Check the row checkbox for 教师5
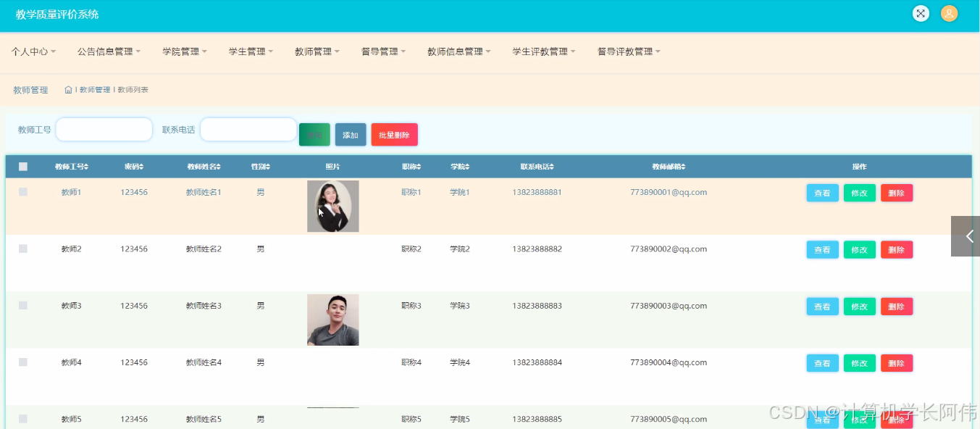Screen dimensions: 980x429 (x=23, y=419)
